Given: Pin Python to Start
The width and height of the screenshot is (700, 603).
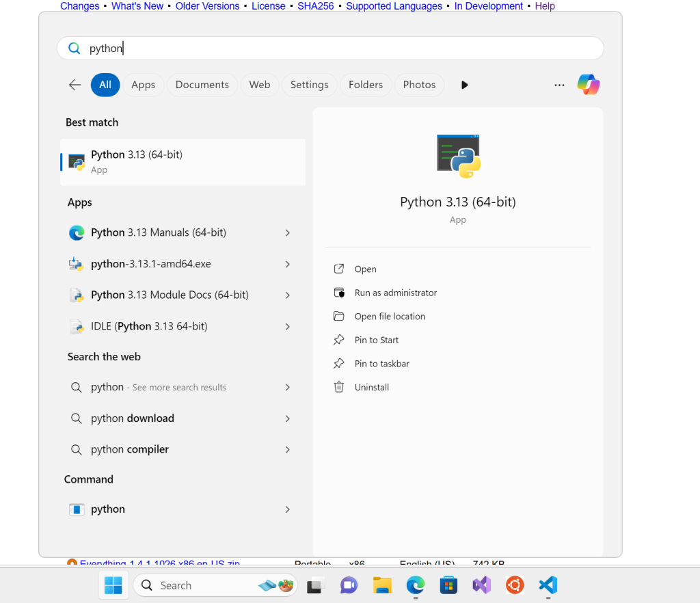Looking at the screenshot, I should [x=377, y=340].
